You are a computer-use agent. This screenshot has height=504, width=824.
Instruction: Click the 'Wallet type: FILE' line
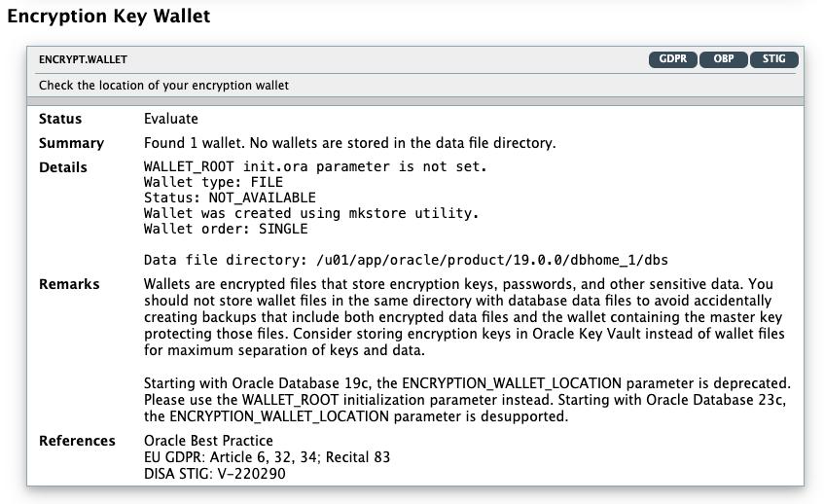click(213, 182)
